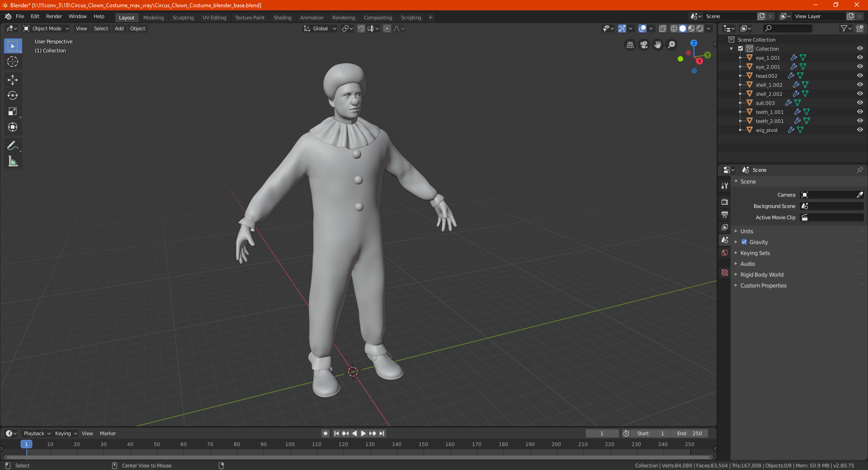This screenshot has height=470, width=868.
Task: Hide teeth_2.001 in the outliner
Action: point(860,121)
